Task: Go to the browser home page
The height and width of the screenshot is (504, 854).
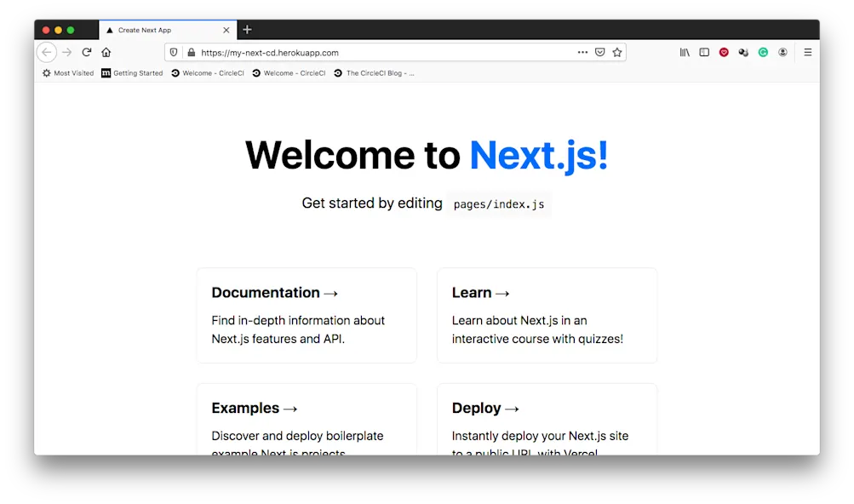Action: 106,52
